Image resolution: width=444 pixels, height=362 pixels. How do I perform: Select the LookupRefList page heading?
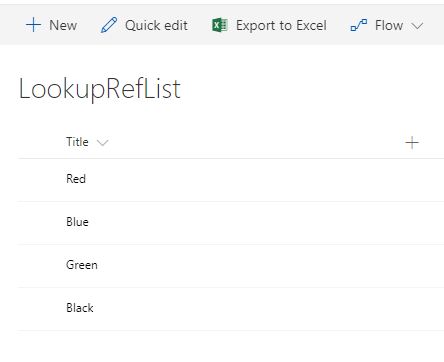[100, 89]
